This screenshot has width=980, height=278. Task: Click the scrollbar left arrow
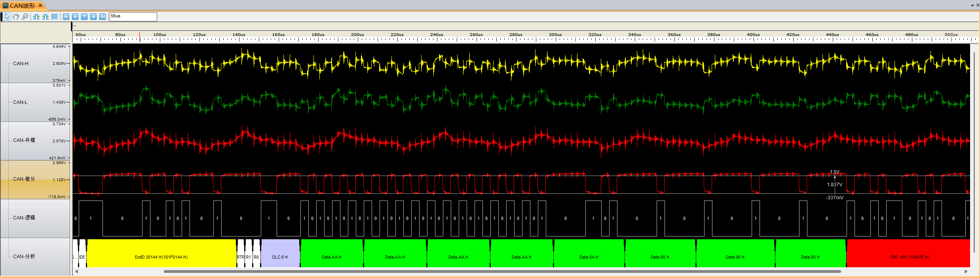76,271
